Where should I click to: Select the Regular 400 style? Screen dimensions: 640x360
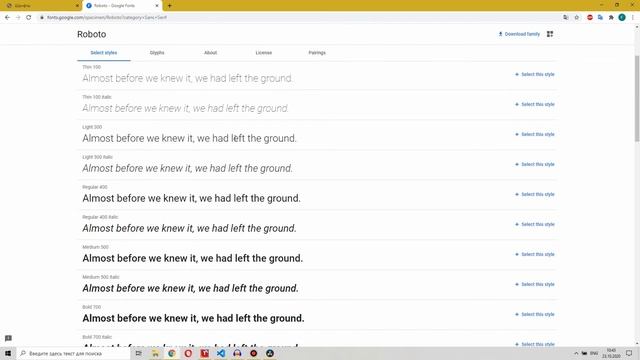535,194
